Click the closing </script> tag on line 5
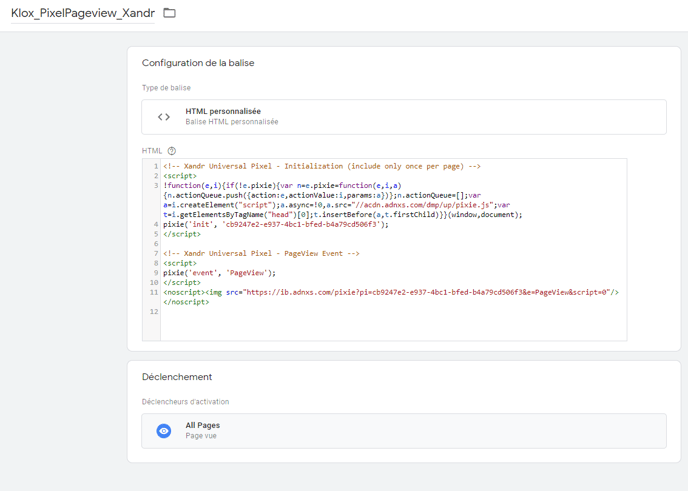The height and width of the screenshot is (491, 688). 182,234
